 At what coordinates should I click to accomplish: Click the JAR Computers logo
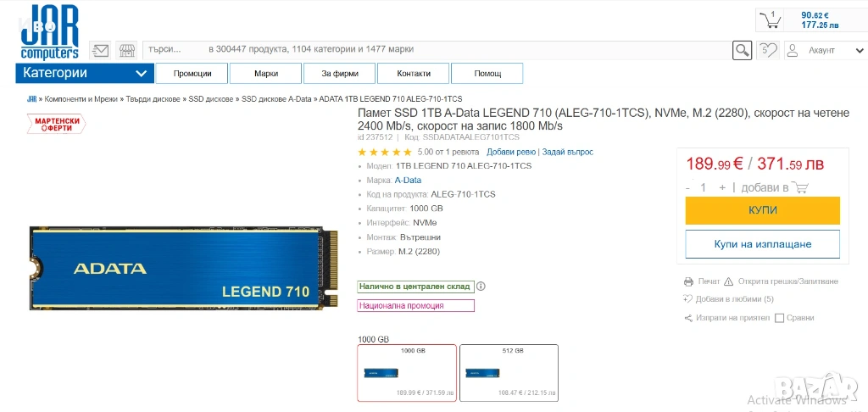[50, 32]
